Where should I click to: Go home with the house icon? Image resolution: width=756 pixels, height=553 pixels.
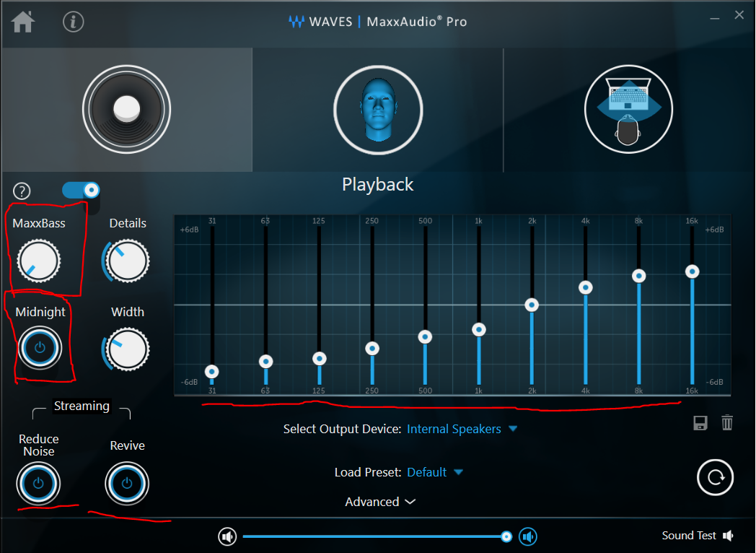tap(22, 22)
